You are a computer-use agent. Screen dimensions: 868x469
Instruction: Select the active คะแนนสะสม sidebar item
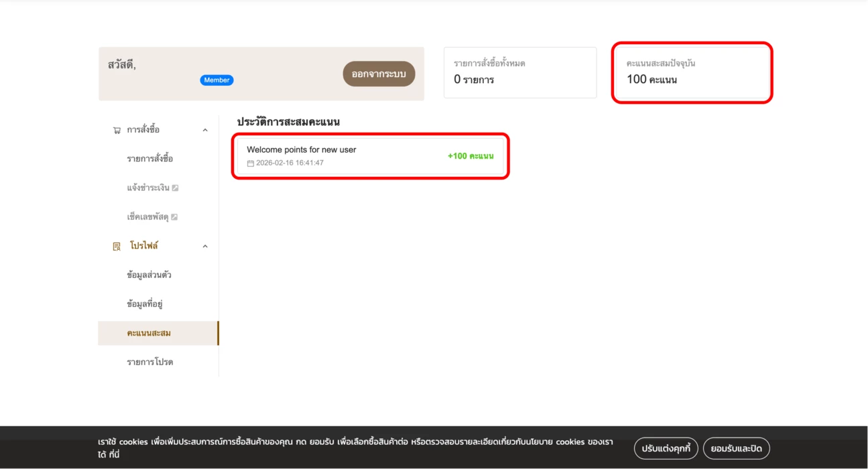149,333
